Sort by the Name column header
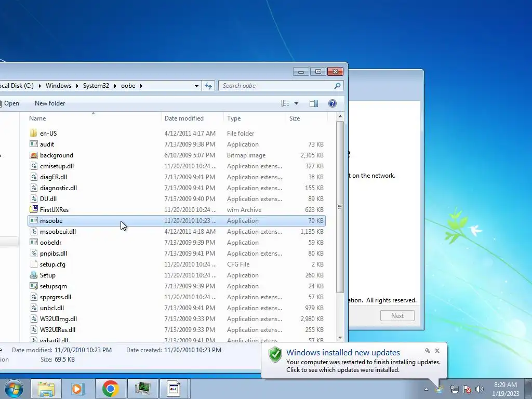The height and width of the screenshot is (399, 532). pyautogui.click(x=94, y=118)
